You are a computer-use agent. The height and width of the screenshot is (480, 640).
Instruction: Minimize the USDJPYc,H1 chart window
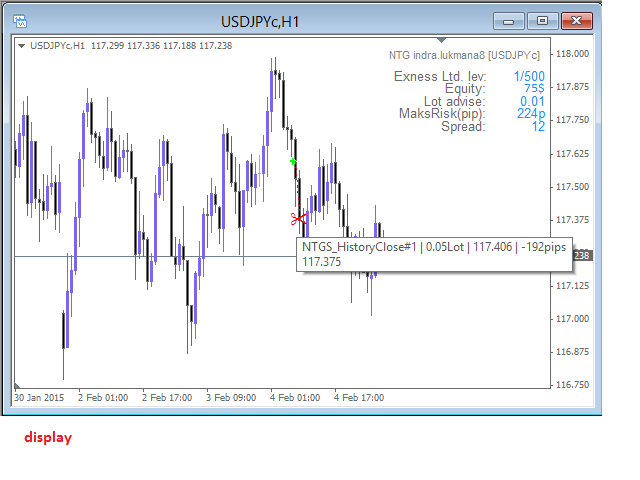point(509,21)
